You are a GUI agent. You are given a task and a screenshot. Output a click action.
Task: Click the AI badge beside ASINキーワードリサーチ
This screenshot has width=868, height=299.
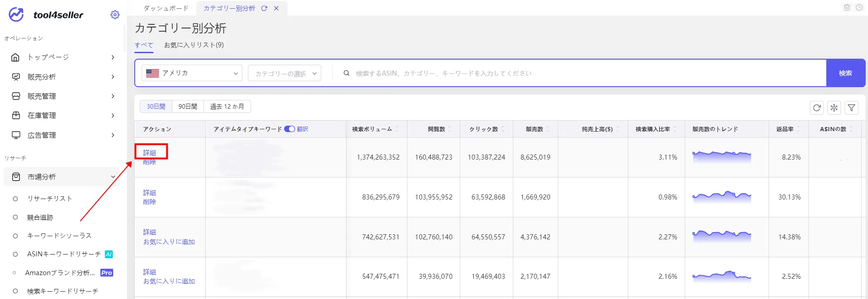tap(109, 254)
